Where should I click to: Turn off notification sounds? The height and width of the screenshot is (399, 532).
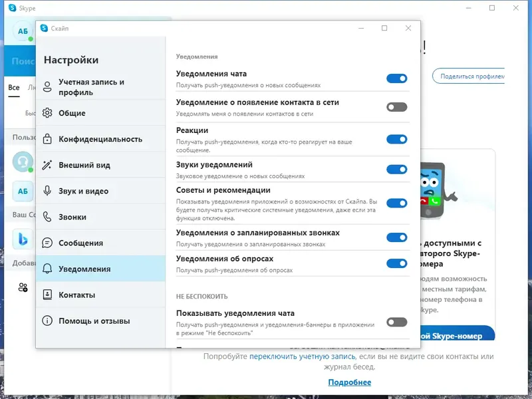(x=397, y=168)
